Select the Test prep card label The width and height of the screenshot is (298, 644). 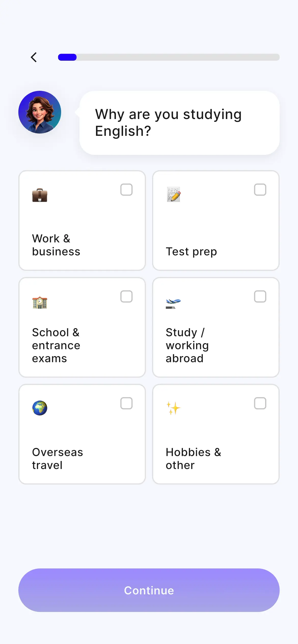click(191, 252)
